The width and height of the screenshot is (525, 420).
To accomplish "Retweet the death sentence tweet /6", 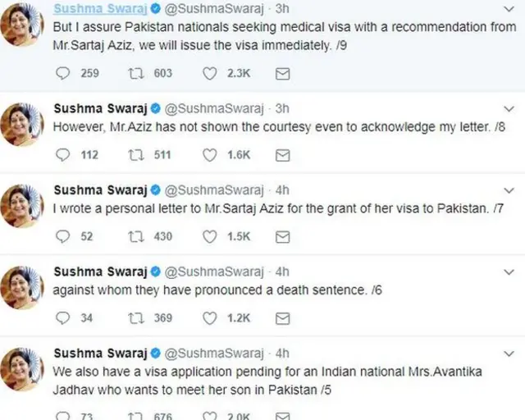I will pyautogui.click(x=136, y=317).
